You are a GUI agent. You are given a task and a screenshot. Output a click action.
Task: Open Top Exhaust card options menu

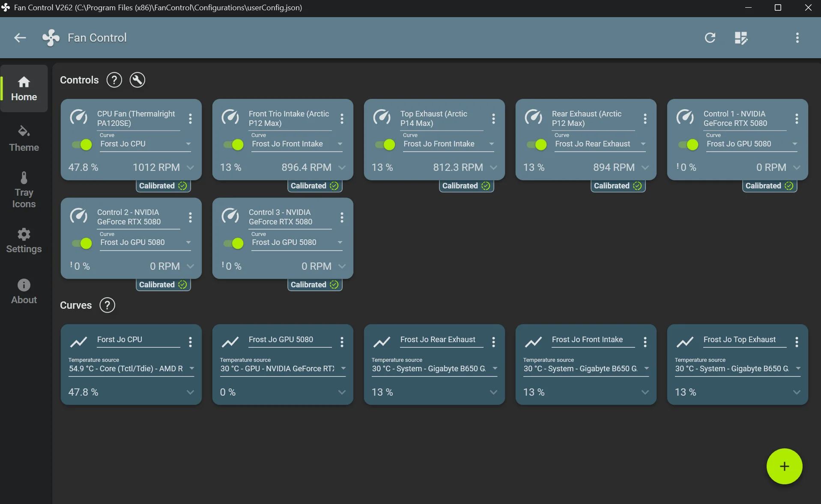pos(493,119)
